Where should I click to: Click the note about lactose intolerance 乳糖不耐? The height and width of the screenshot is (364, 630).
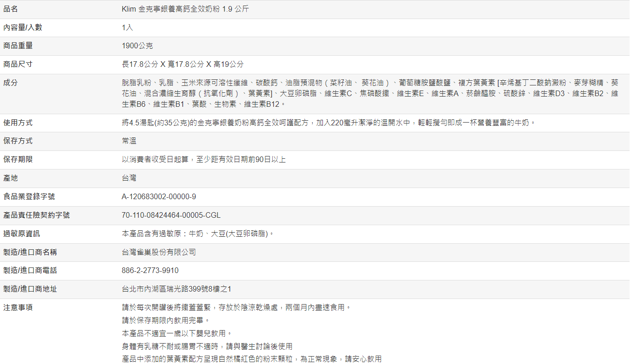click(207, 346)
